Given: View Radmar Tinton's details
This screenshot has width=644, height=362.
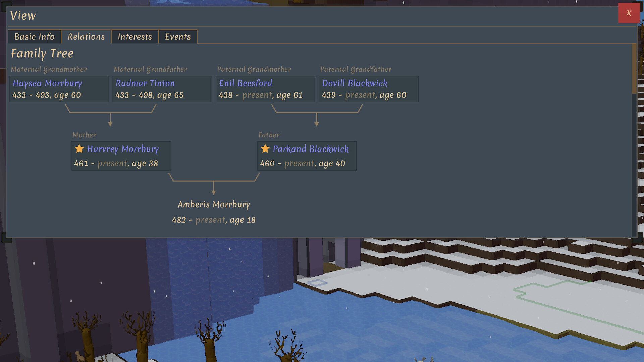Looking at the screenshot, I should point(145,83).
